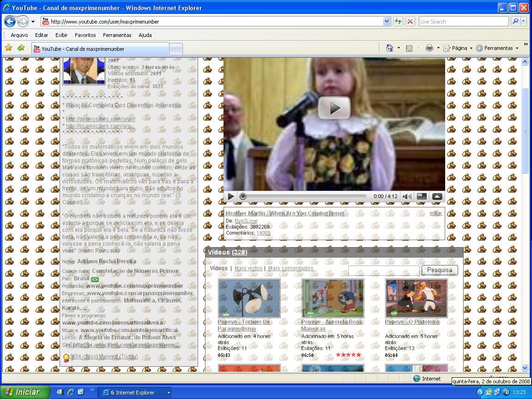Click the Live Search input box
532x399 pixels.
[x=464, y=22]
